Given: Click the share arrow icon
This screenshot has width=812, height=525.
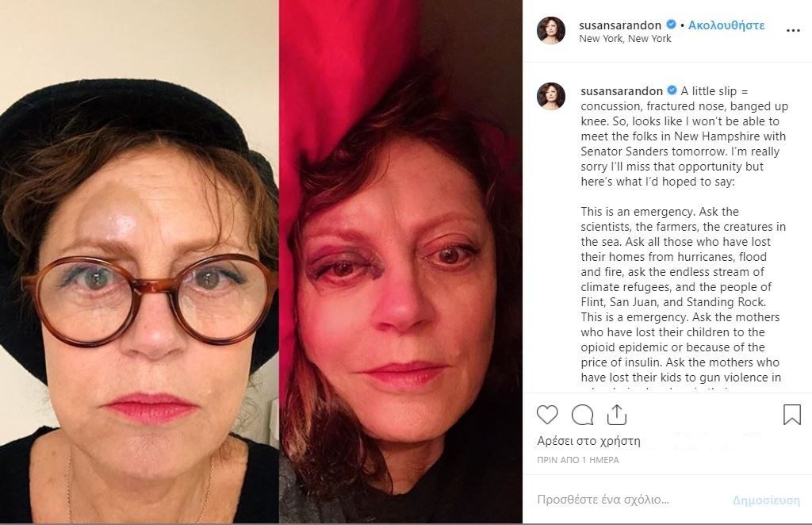Looking at the screenshot, I should [x=617, y=415].
